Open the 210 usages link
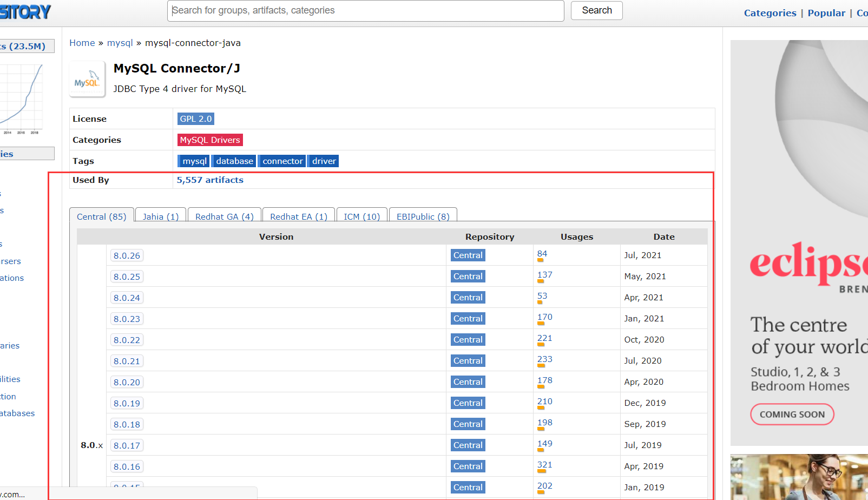 pyautogui.click(x=545, y=402)
